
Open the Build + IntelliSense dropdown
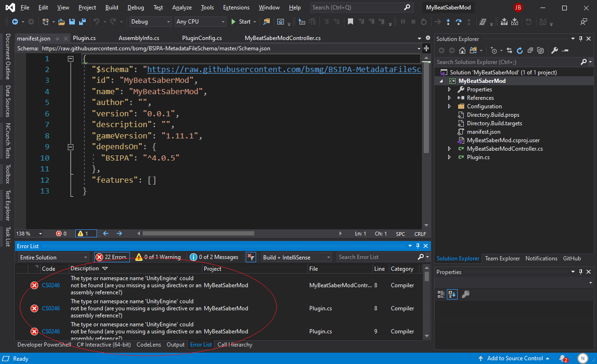coord(297,257)
